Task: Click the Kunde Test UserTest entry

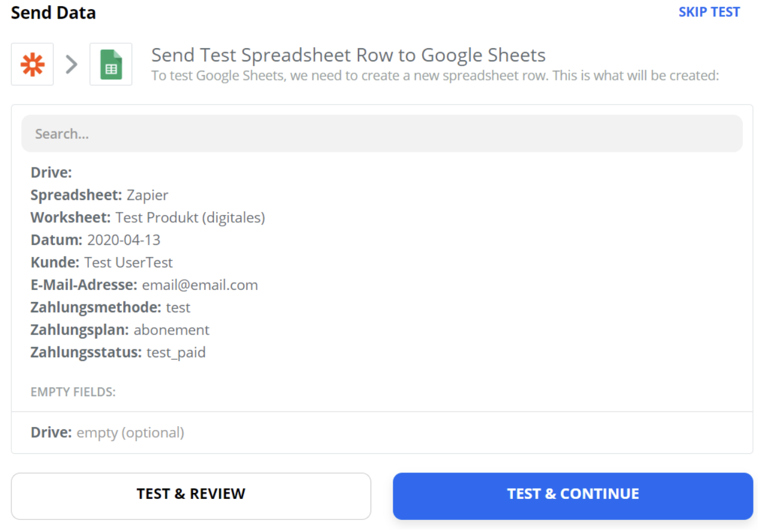Action: pos(102,262)
